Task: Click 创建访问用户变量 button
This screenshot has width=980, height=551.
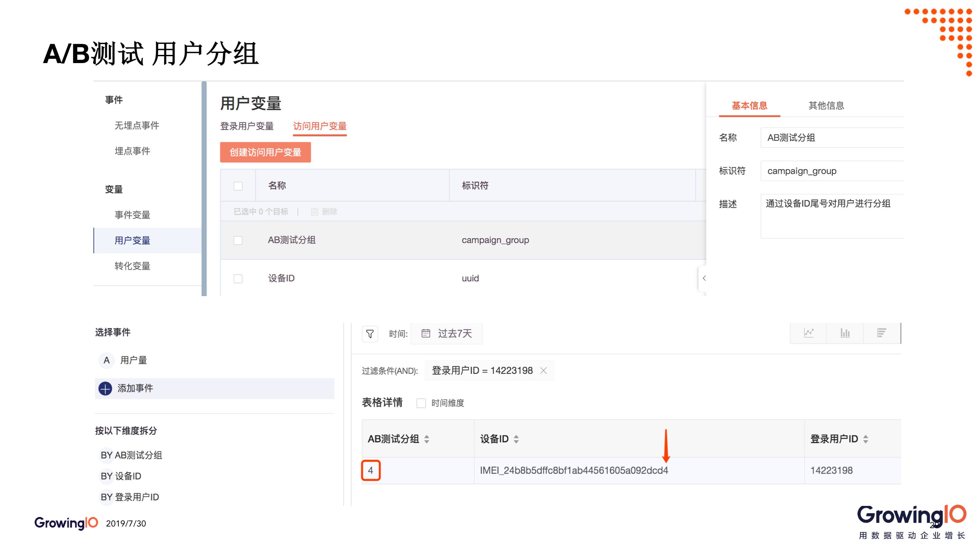Action: click(x=266, y=152)
